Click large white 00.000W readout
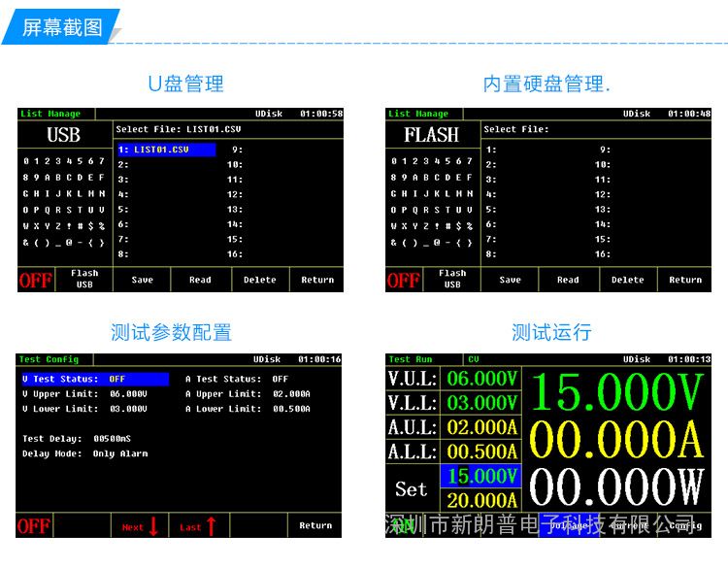Screen dimensions: 728x569 (x=616, y=486)
